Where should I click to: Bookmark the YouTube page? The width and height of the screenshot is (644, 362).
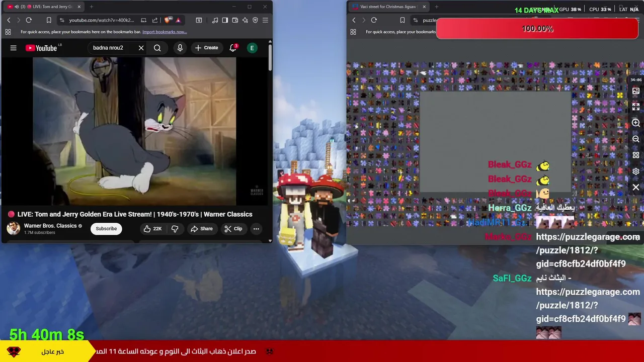coord(49,20)
